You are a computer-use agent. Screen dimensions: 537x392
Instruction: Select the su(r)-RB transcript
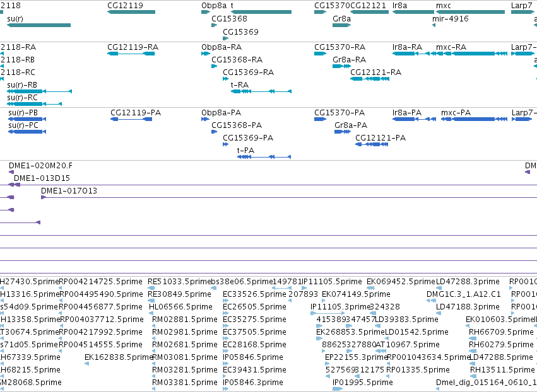coord(39,91)
